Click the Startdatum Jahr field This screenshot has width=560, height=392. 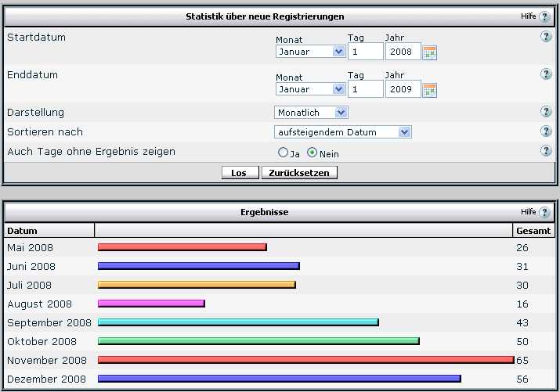[x=403, y=52]
